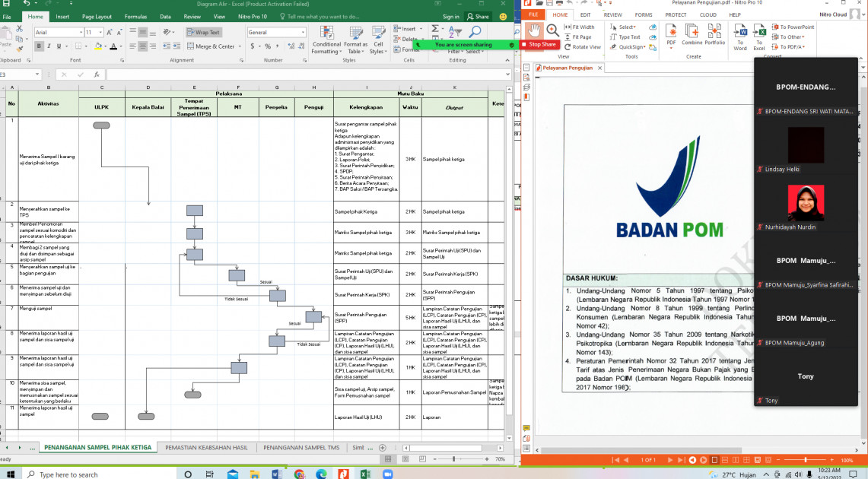
Task: Click Rotate View in Nitro
Action: pos(583,47)
